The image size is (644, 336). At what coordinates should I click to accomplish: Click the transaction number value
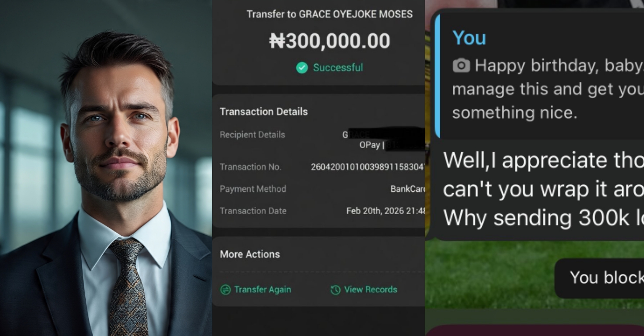(x=368, y=167)
